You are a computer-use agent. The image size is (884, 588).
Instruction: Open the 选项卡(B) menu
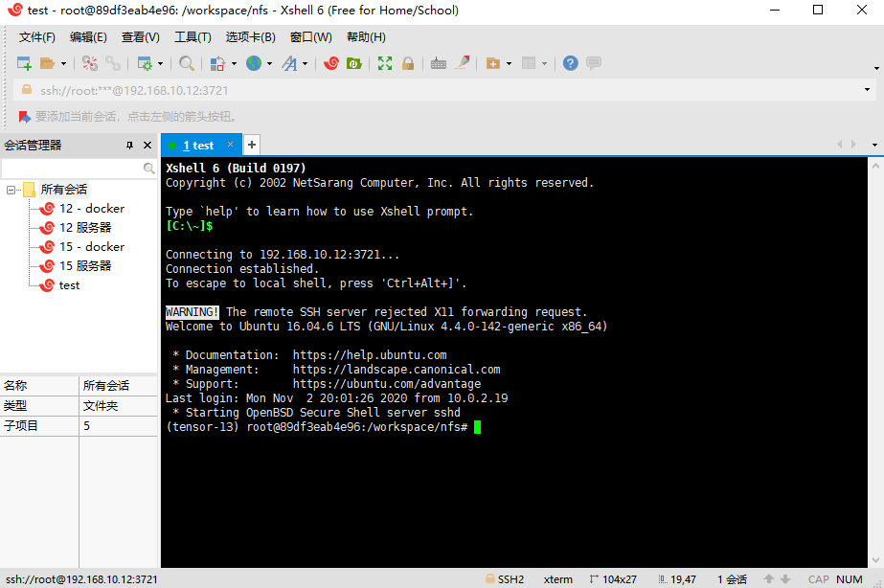click(x=250, y=37)
